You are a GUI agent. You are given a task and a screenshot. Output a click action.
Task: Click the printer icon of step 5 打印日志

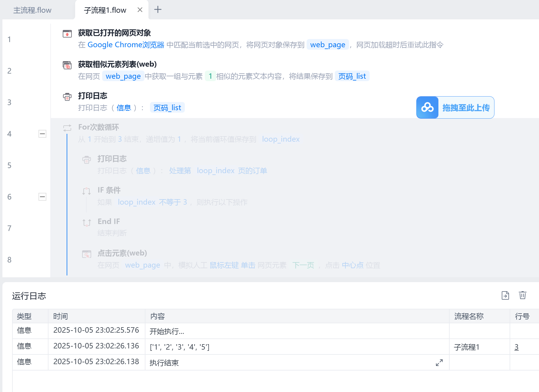pos(87,160)
